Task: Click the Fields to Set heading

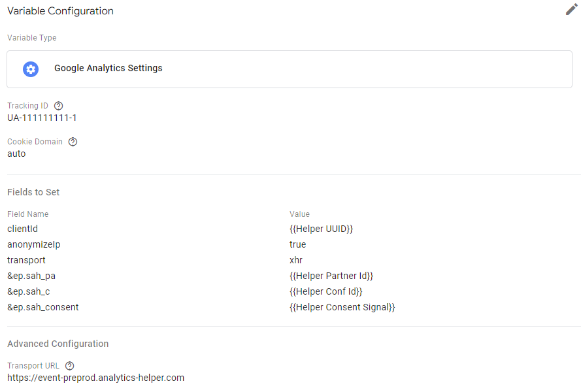Action: point(33,192)
